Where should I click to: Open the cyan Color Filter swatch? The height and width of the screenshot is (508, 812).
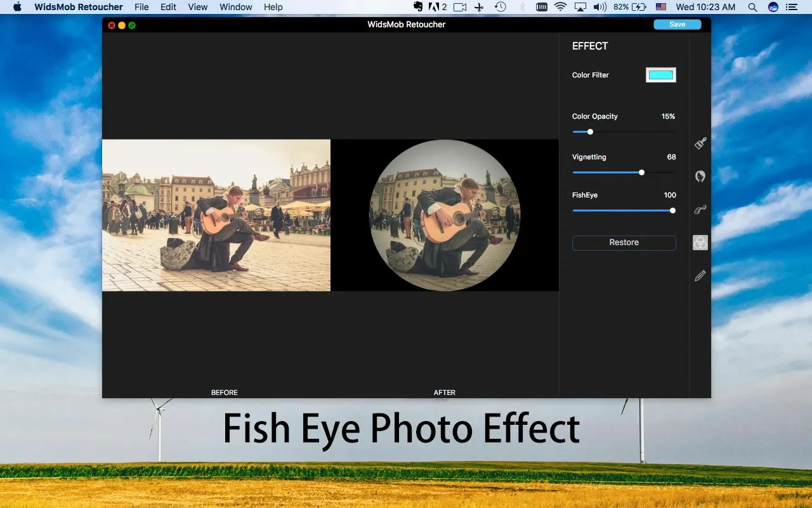(660, 75)
